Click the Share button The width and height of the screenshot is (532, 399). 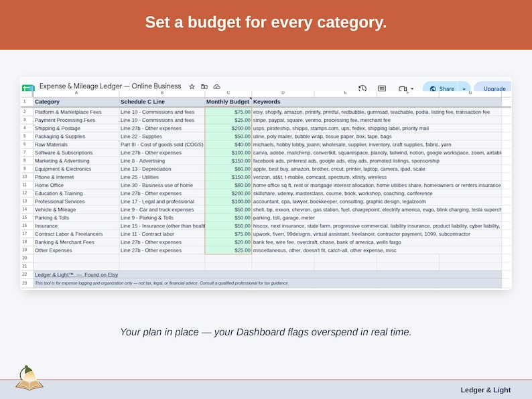(x=441, y=88)
